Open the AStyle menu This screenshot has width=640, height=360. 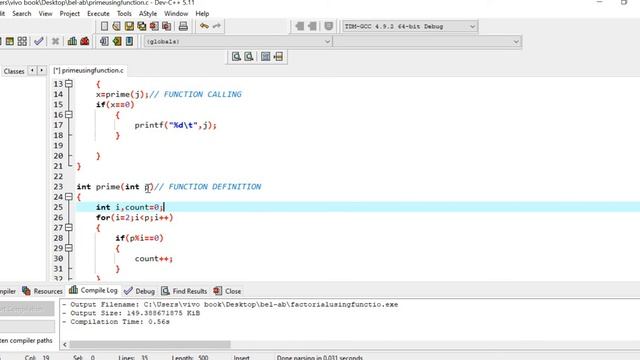click(148, 13)
